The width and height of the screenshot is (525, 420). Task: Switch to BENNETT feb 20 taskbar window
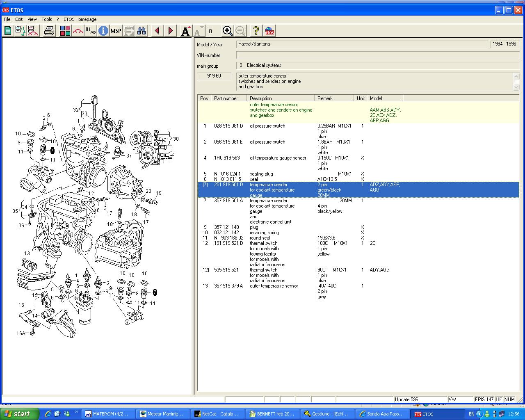[273, 414]
